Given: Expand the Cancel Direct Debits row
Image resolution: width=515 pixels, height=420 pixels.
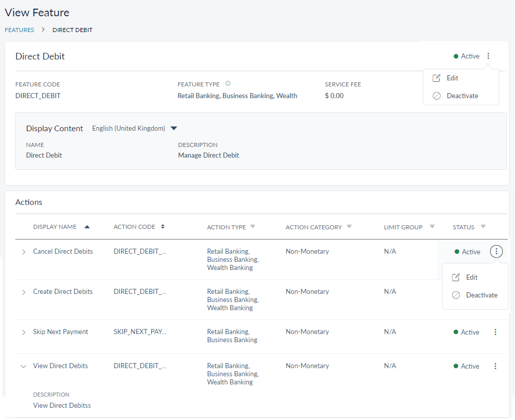Looking at the screenshot, I should point(23,252).
